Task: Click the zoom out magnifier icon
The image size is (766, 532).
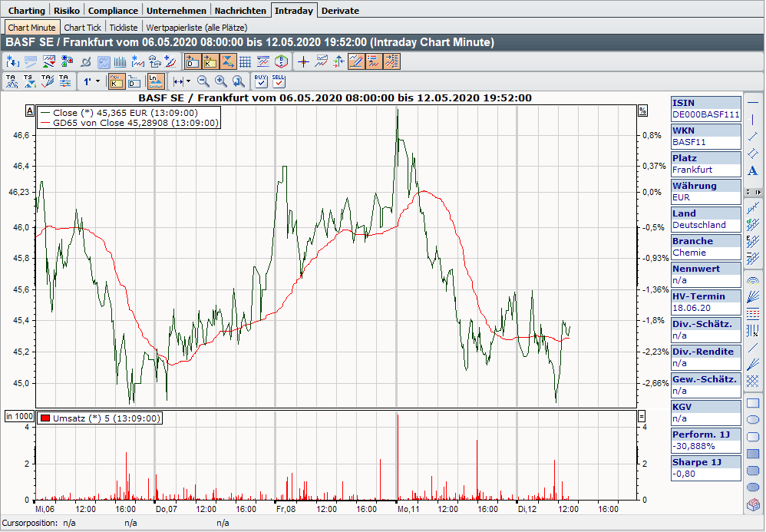Action: tap(203, 81)
